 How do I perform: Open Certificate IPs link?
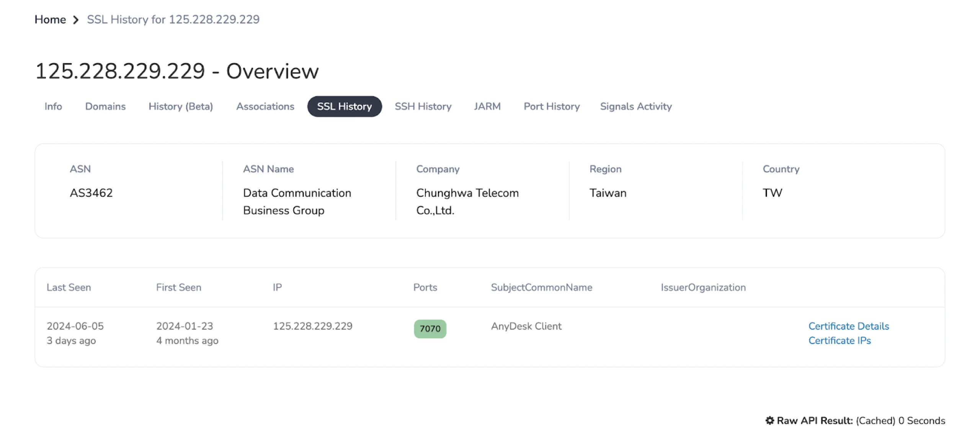(x=840, y=340)
